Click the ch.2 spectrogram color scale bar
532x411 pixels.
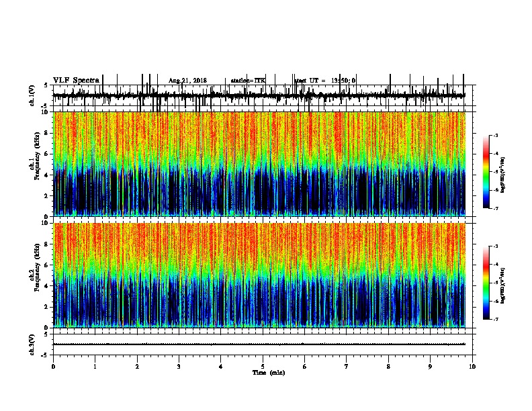point(486,283)
